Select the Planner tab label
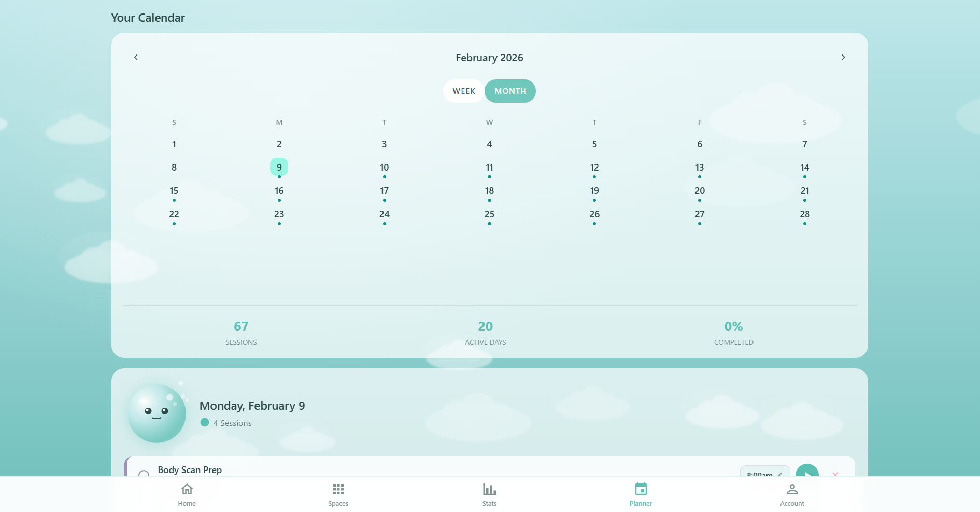The image size is (980, 512). pyautogui.click(x=641, y=503)
